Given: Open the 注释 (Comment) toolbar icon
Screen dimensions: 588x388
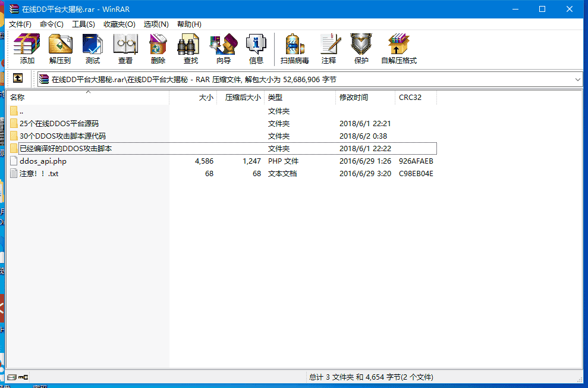Looking at the screenshot, I should pos(328,49).
